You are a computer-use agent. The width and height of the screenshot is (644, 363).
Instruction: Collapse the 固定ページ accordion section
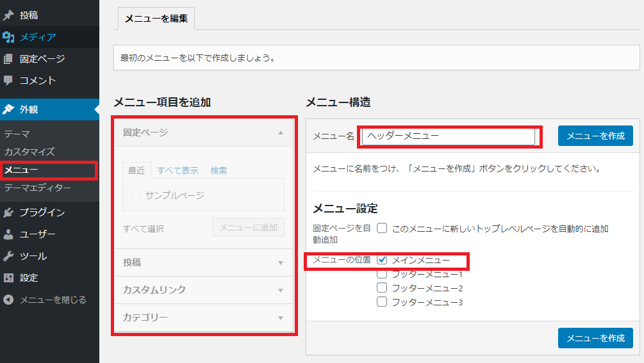coord(203,133)
